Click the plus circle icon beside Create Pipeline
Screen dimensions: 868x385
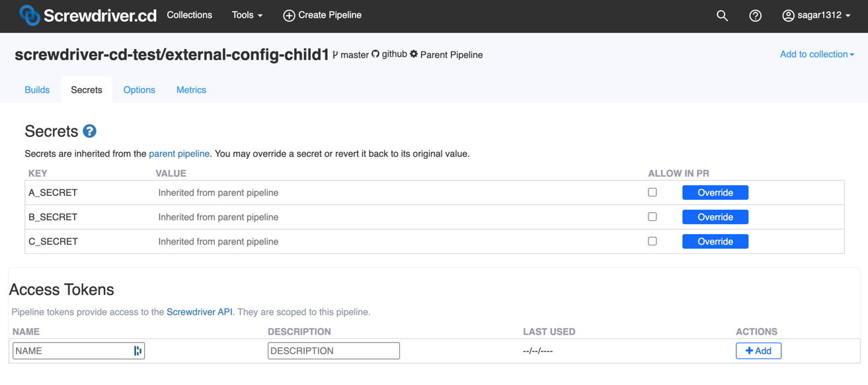[289, 15]
